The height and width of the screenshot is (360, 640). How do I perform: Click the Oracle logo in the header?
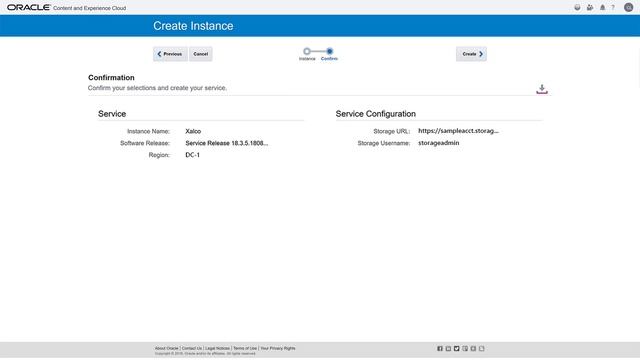[29, 7]
